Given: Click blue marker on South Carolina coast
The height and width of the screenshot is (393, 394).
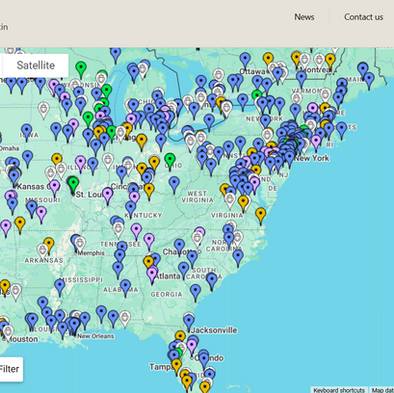Looking at the screenshot, I should tap(212, 281).
